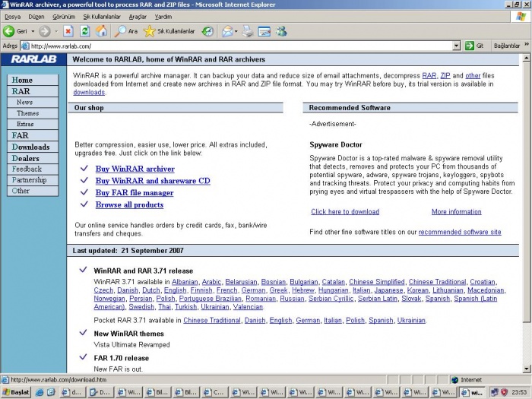Screen dimensions: 532x399
Task: Click the Back (Geri) arrow button
Action: pyautogui.click(x=10, y=31)
